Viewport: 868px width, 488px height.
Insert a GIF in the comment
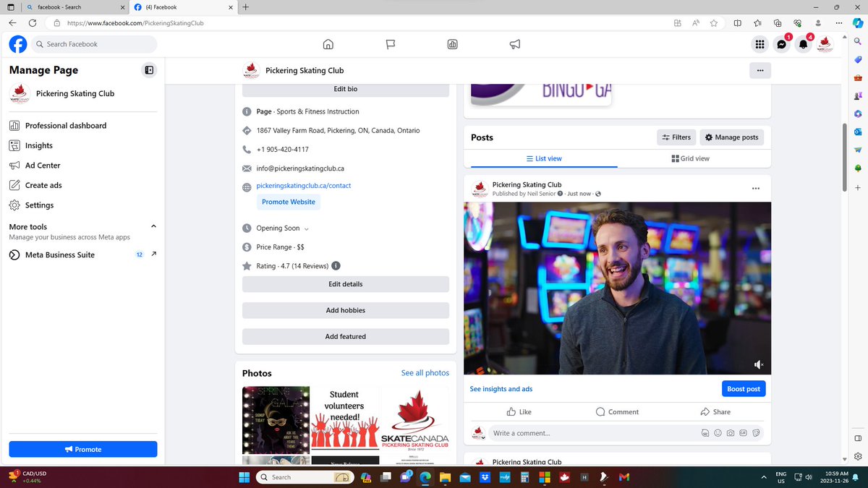tap(743, 433)
